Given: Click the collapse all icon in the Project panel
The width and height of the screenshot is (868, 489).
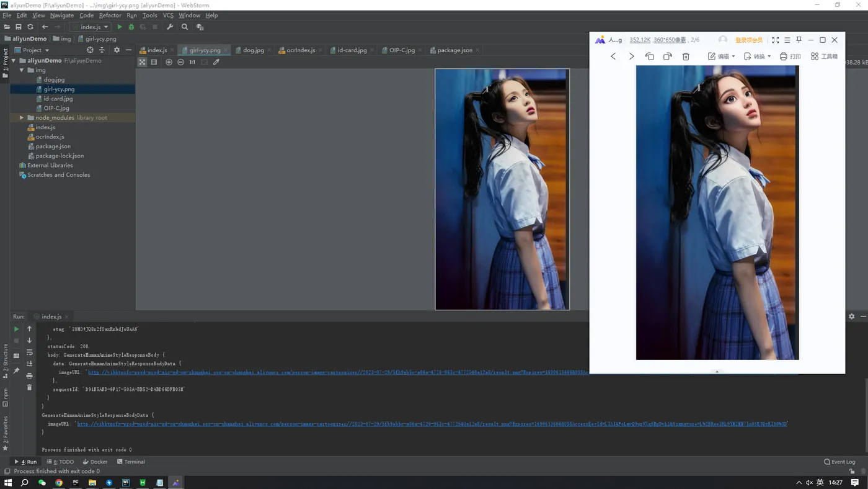Looking at the screenshot, I should tap(102, 50).
